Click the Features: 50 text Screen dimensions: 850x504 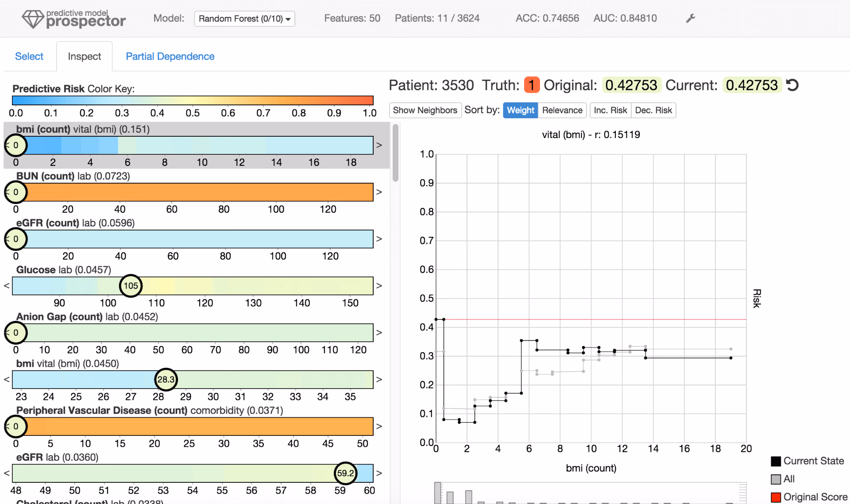(x=352, y=18)
